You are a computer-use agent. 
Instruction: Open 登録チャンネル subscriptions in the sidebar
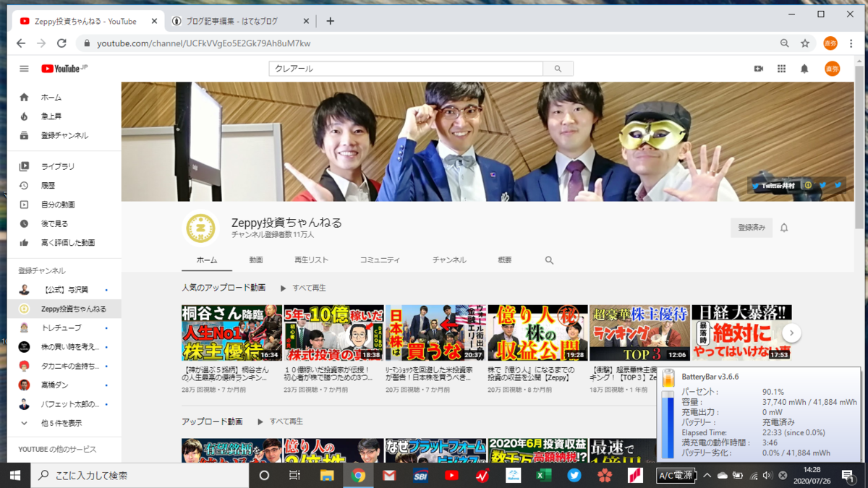point(64,135)
